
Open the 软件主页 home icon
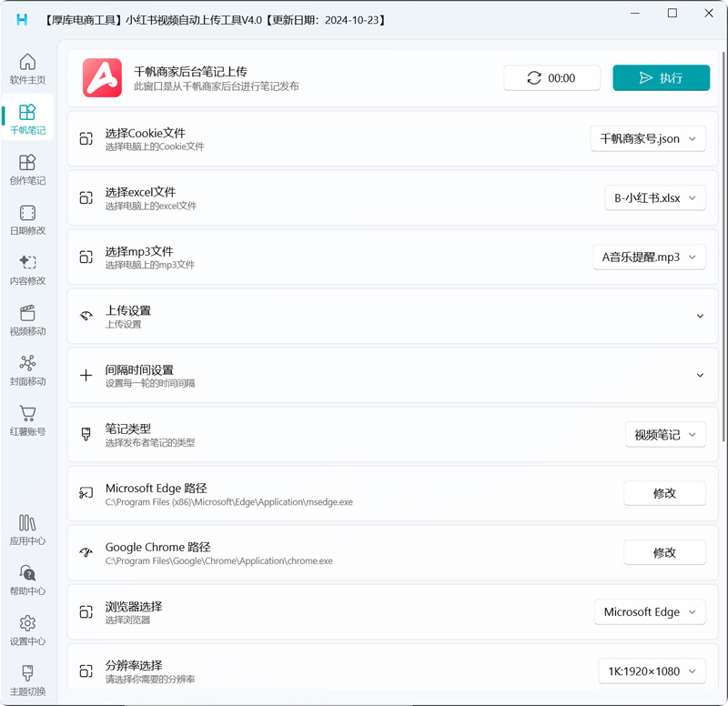point(27,62)
